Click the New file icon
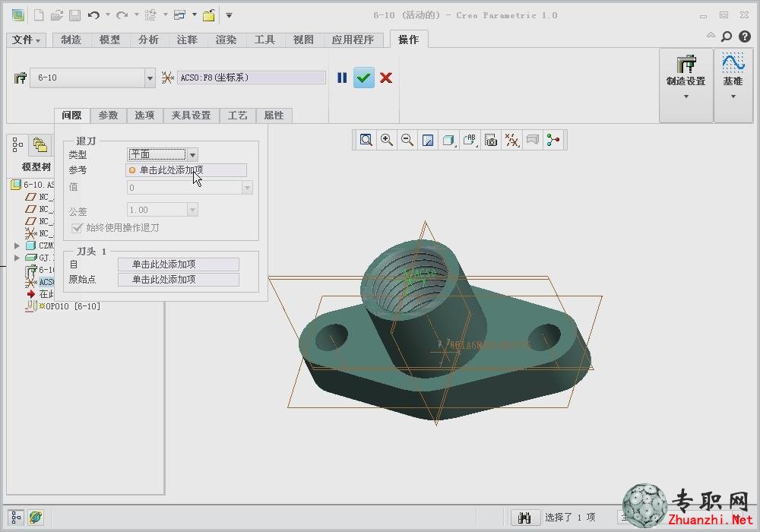 pyautogui.click(x=39, y=15)
